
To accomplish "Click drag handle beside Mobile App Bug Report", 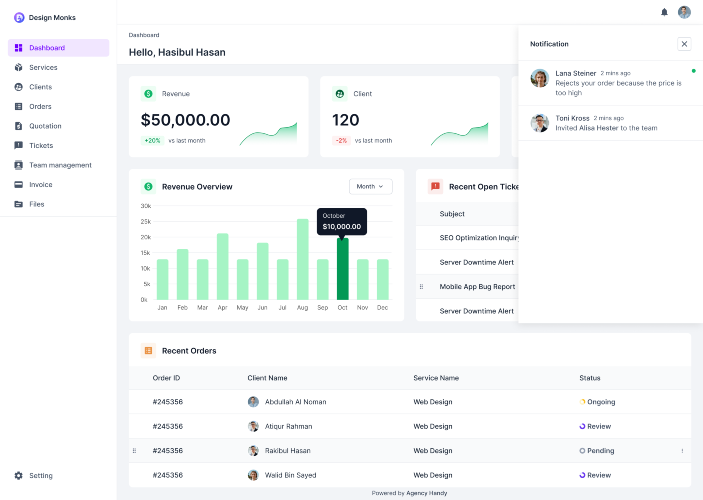I will point(421,287).
